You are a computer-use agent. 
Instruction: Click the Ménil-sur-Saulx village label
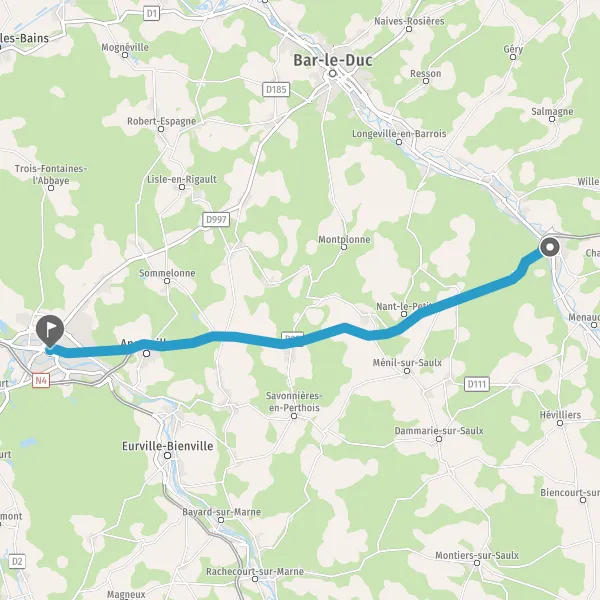[407, 362]
